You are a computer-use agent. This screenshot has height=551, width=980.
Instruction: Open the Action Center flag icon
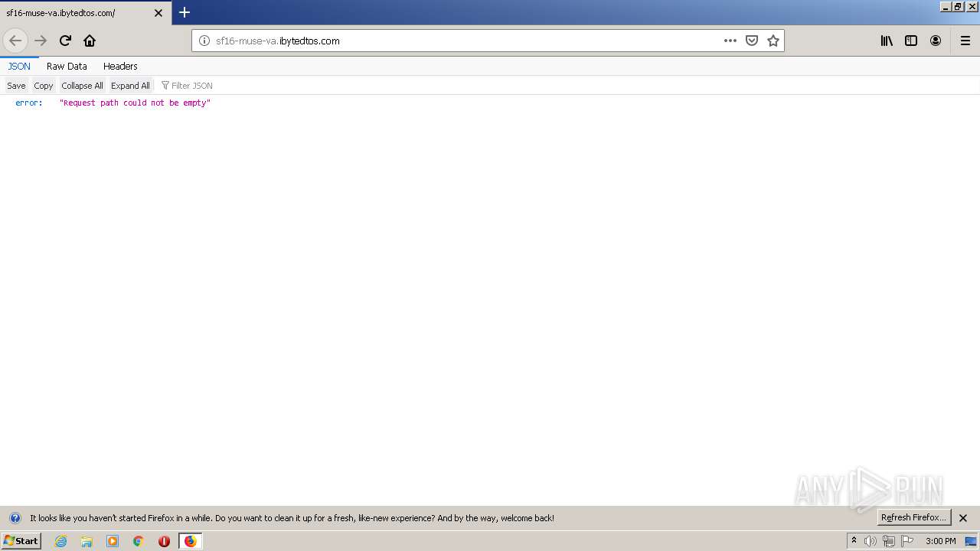[907, 541]
